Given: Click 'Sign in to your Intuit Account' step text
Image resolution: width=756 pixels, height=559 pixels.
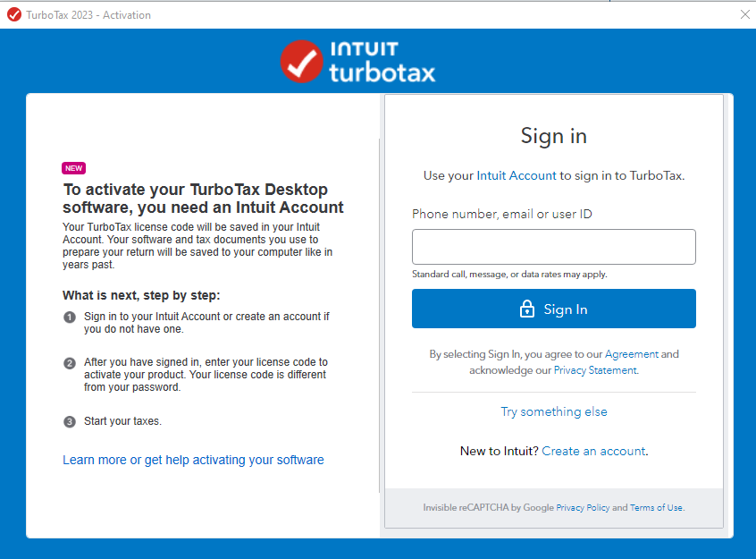Looking at the screenshot, I should coord(206,323).
